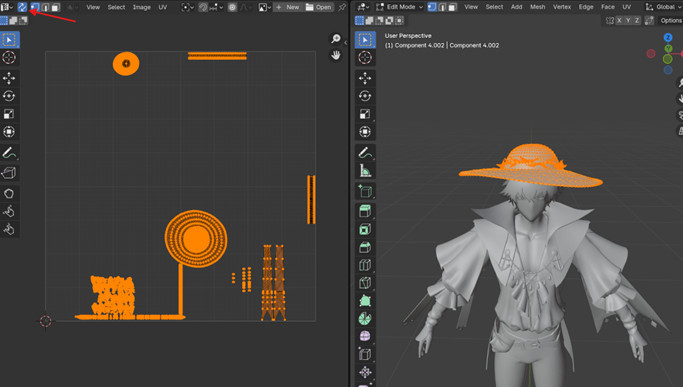The width and height of the screenshot is (683, 387).
Task: Open the Add menu in 3D viewport
Action: 517,7
